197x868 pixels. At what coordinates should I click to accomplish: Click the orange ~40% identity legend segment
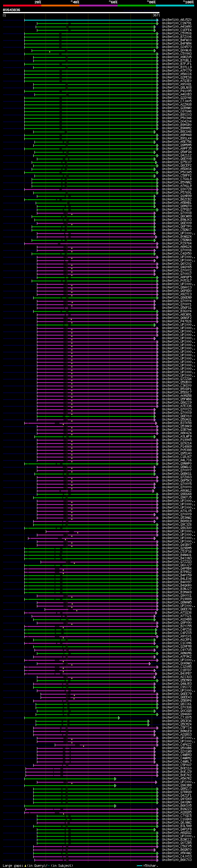point(60,6)
